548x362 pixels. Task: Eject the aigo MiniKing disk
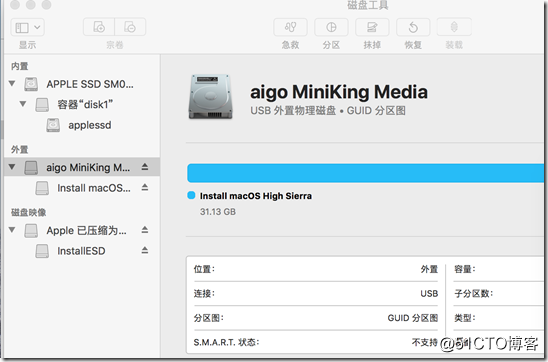[x=145, y=167]
